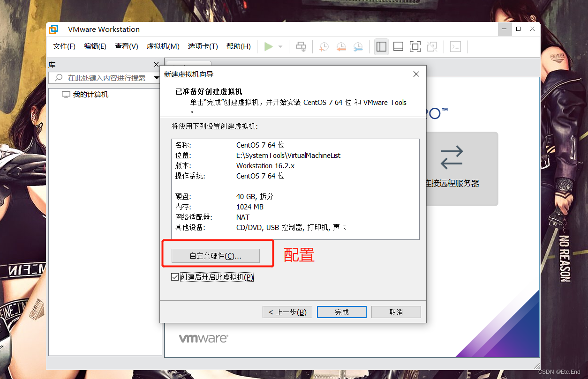
Task: Toggle the thumbnail bar view icon
Action: [x=398, y=46]
